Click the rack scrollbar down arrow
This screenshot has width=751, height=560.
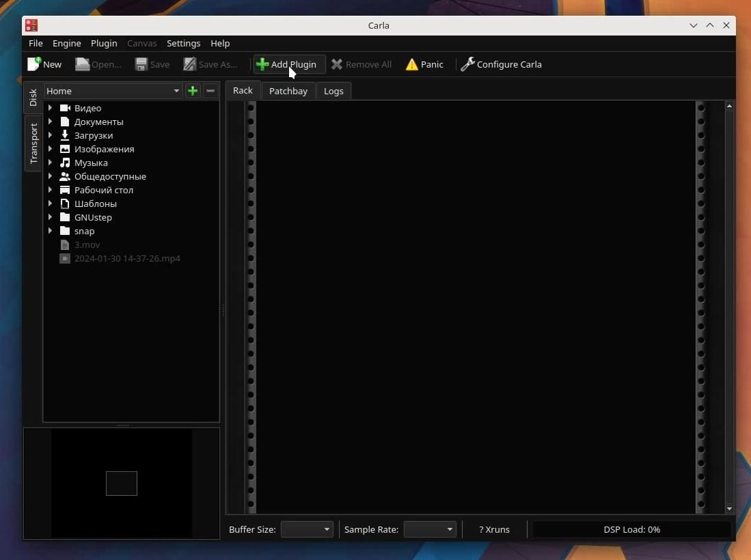[729, 508]
